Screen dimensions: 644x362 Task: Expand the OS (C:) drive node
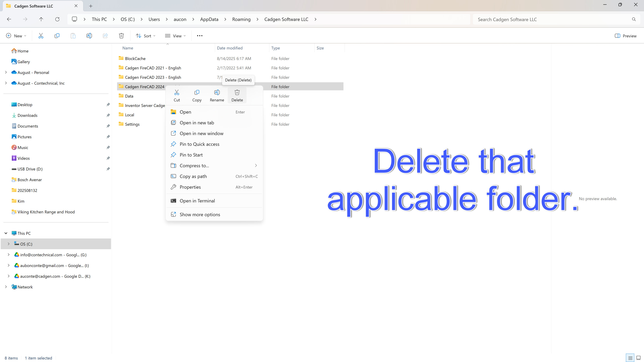pos(9,244)
